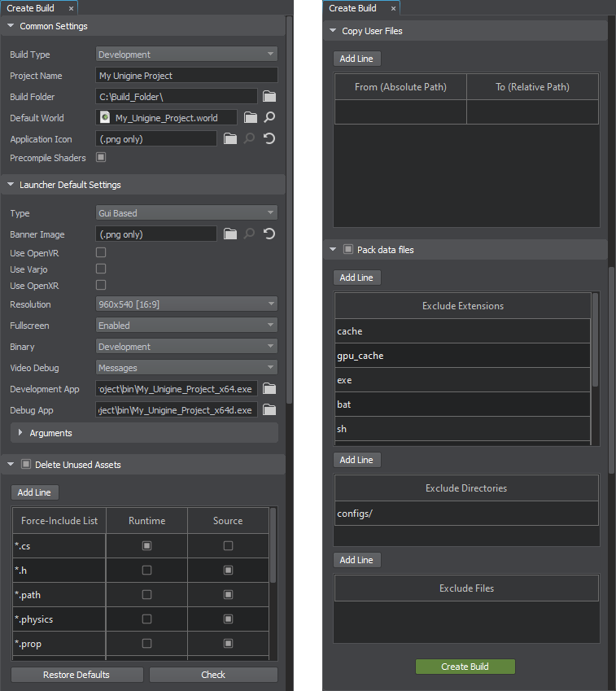This screenshot has height=691, width=616.
Task: Browse for the Debug App executable
Action: (269, 410)
